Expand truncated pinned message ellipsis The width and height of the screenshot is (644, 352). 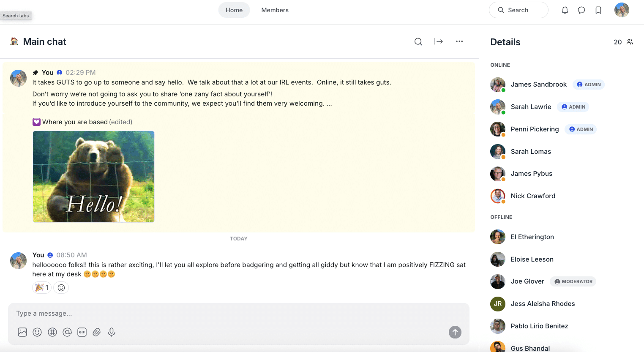[329, 104]
